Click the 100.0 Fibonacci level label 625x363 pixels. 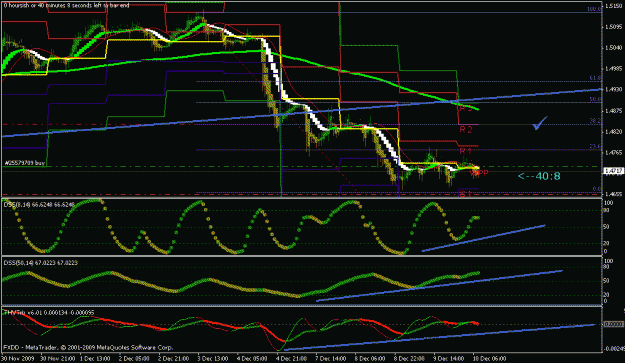pyautogui.click(x=595, y=9)
